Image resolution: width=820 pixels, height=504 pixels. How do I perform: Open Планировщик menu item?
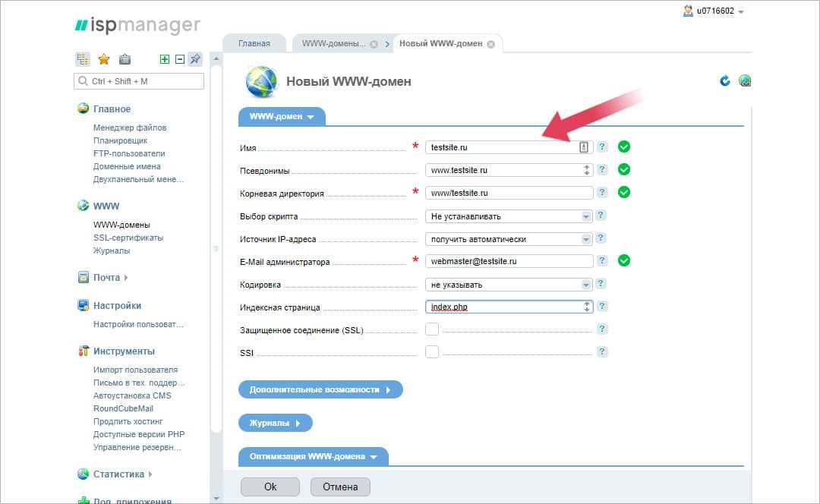[120, 140]
